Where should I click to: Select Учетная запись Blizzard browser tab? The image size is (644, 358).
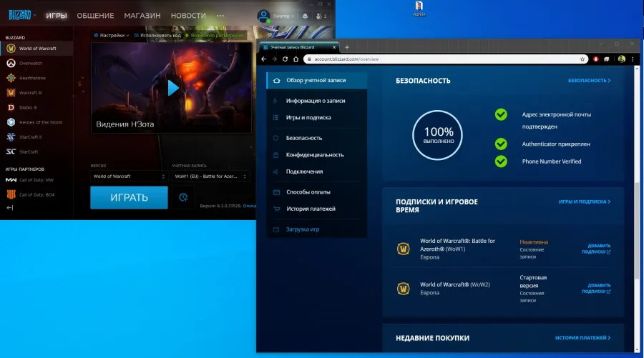(x=298, y=47)
